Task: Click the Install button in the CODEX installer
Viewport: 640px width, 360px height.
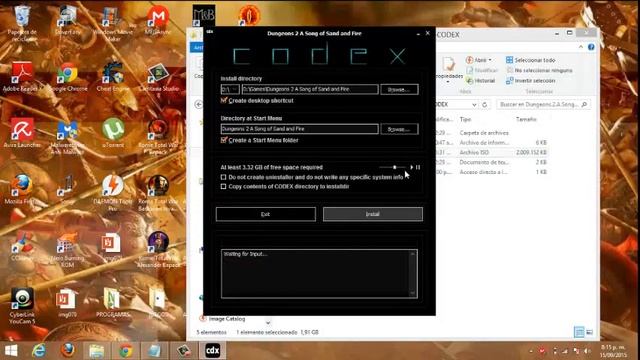Action: (x=373, y=214)
